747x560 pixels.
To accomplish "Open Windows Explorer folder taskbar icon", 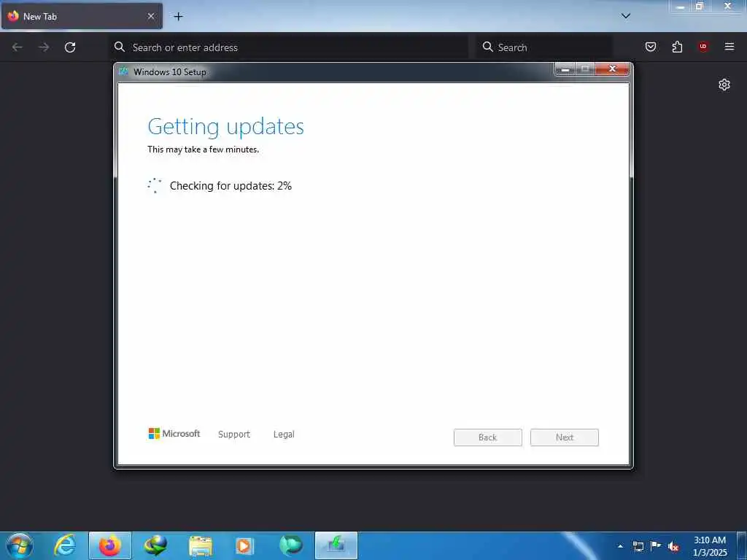I will coord(200,545).
